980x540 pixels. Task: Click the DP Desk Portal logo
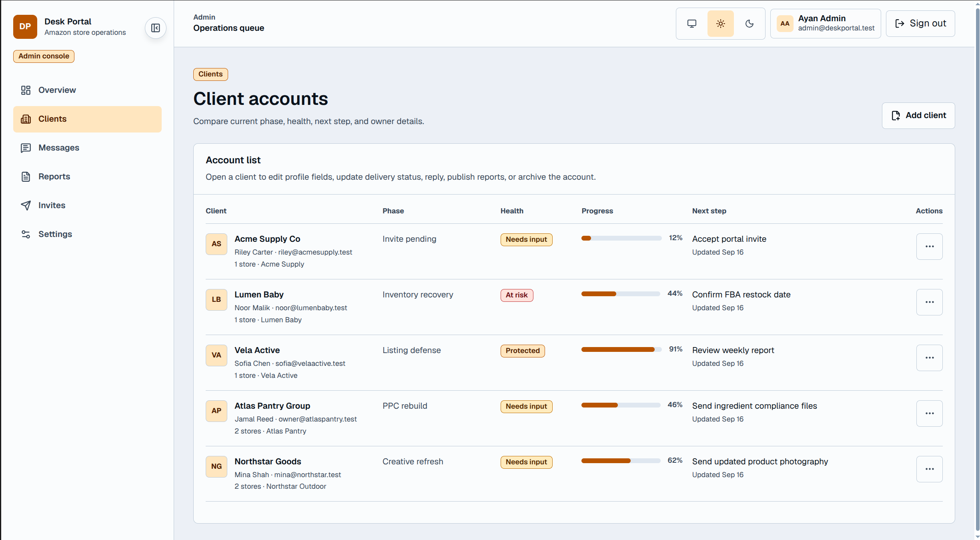coord(25,26)
